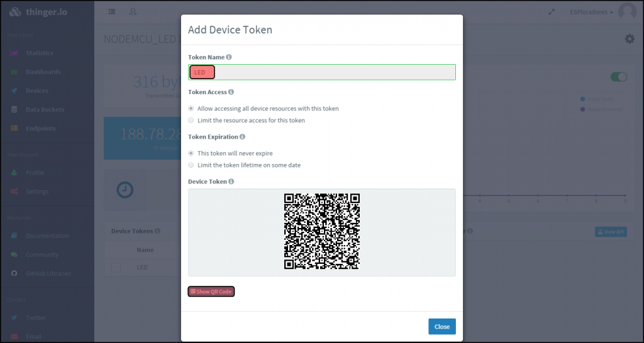Open Dashboards in the sidebar

click(x=43, y=72)
